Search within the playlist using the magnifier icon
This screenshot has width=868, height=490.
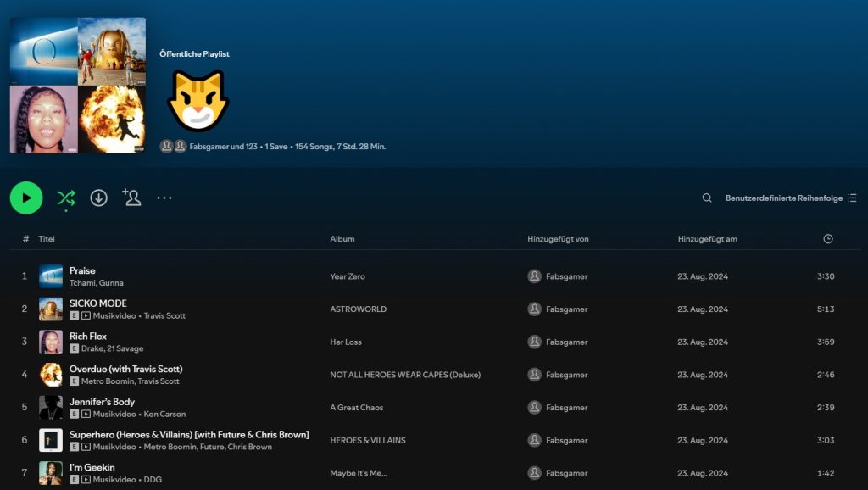point(707,198)
